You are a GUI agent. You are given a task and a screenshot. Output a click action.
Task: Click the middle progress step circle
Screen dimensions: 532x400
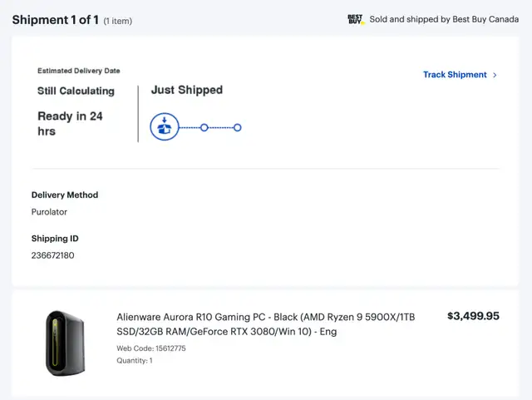(x=204, y=128)
